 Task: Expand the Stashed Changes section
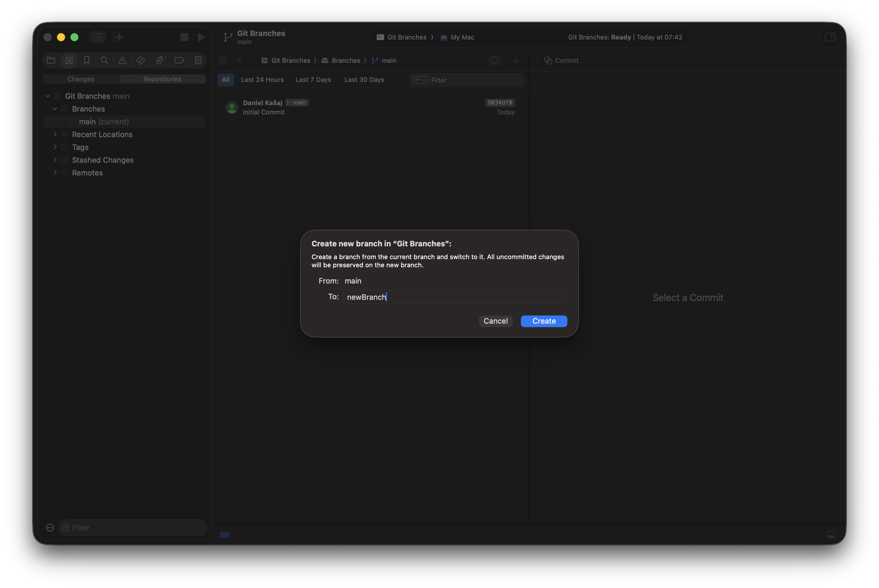click(x=55, y=160)
